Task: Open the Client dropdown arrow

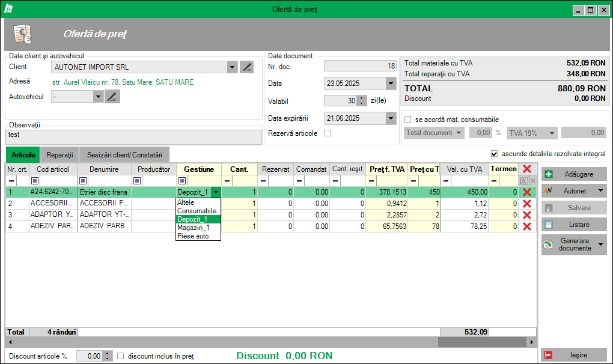Action: pyautogui.click(x=232, y=67)
